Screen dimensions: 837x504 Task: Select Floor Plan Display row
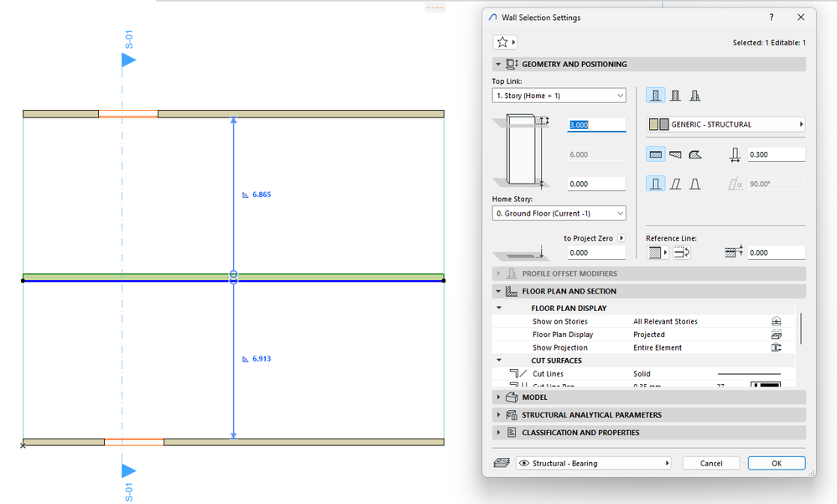pos(643,335)
